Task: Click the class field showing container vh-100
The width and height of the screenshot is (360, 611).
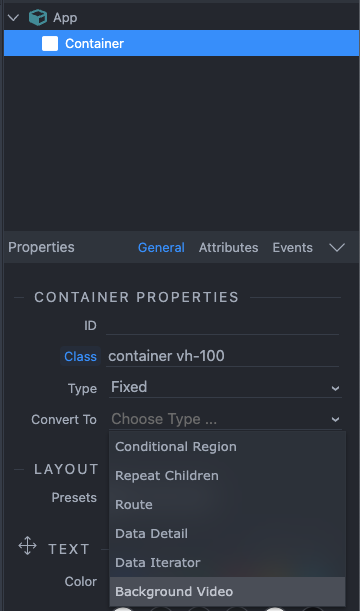Action: click(x=222, y=356)
